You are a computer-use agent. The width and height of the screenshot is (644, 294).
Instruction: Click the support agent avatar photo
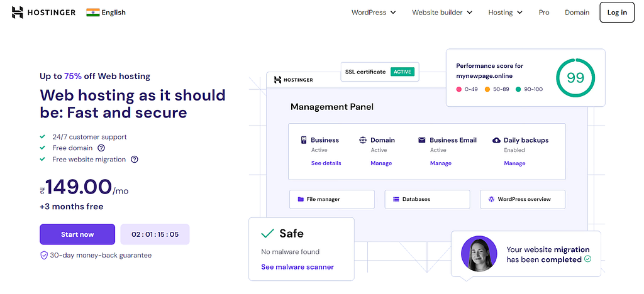(479, 253)
